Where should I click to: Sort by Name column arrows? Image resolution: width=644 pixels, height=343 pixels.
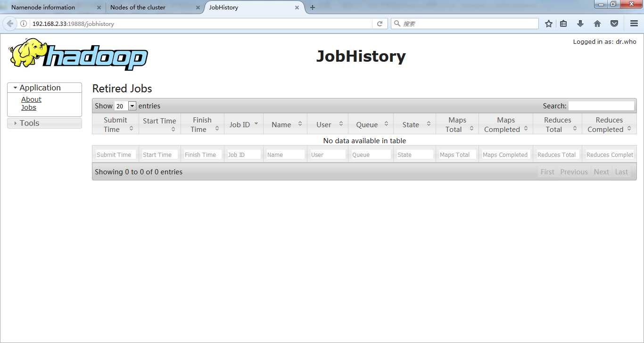click(300, 124)
